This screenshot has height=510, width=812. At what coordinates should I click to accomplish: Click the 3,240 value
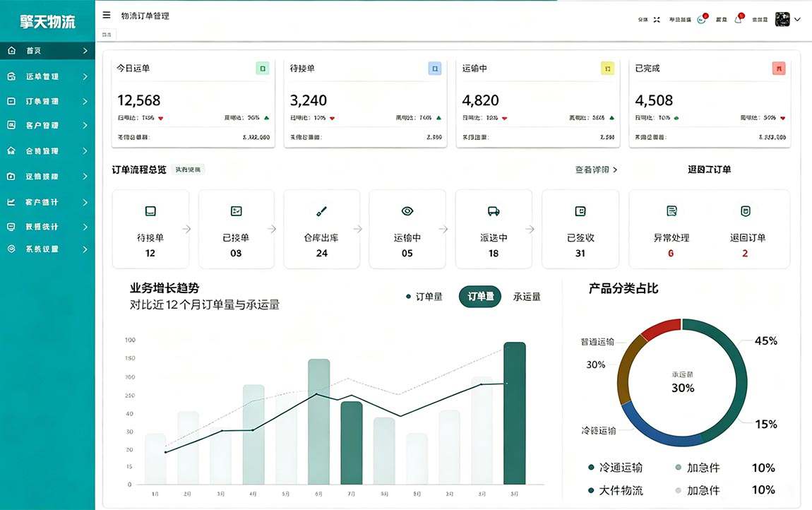[308, 100]
